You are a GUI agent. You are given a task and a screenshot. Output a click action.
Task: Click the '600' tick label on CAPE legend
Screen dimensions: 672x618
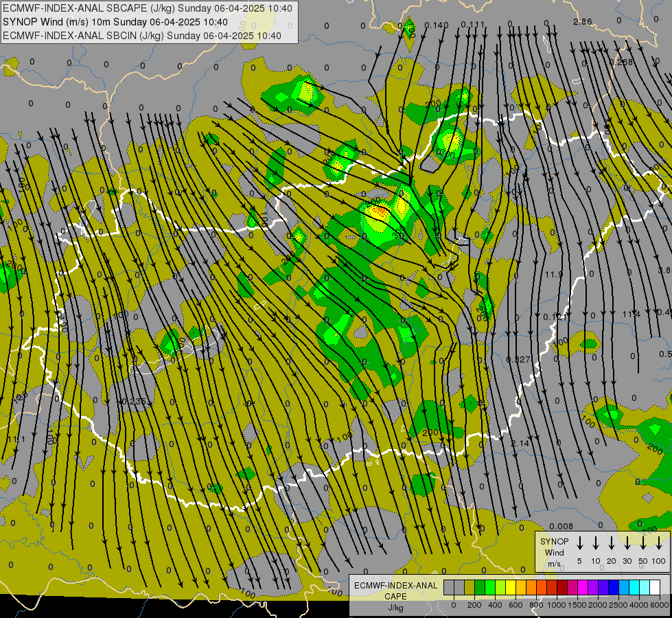pyautogui.click(x=515, y=605)
